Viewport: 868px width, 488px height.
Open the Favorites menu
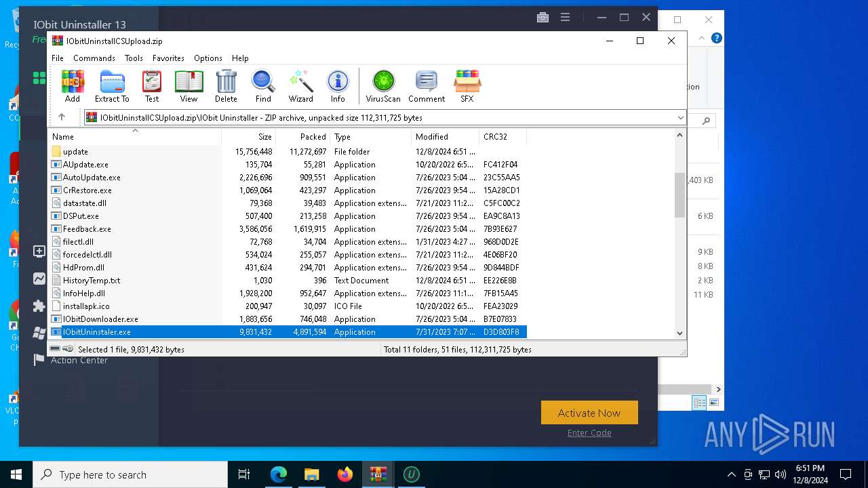coord(168,58)
